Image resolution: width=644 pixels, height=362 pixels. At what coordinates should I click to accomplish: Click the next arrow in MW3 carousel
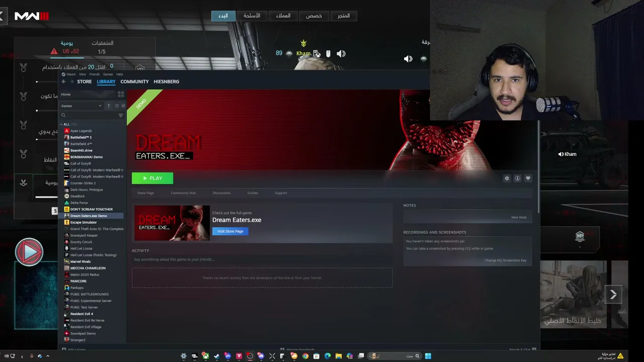(613, 295)
